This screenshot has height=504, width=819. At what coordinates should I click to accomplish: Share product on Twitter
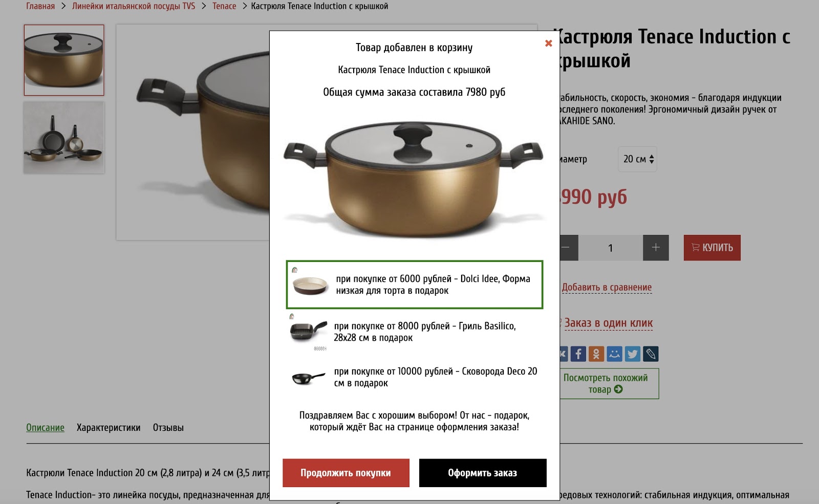(633, 354)
